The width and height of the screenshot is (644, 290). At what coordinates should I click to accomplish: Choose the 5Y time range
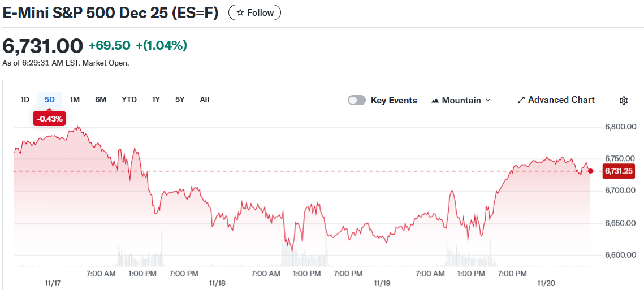(x=180, y=100)
